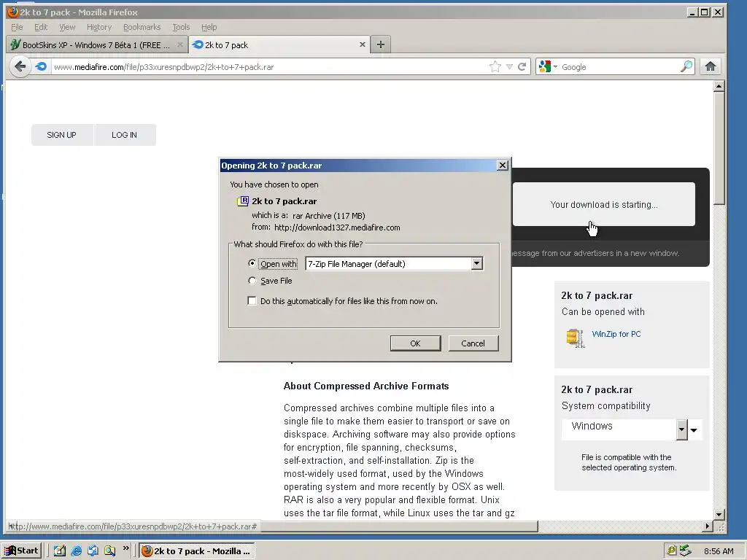747x560 pixels.
Task: Switch to the BootSkins XP tab
Action: 97,44
